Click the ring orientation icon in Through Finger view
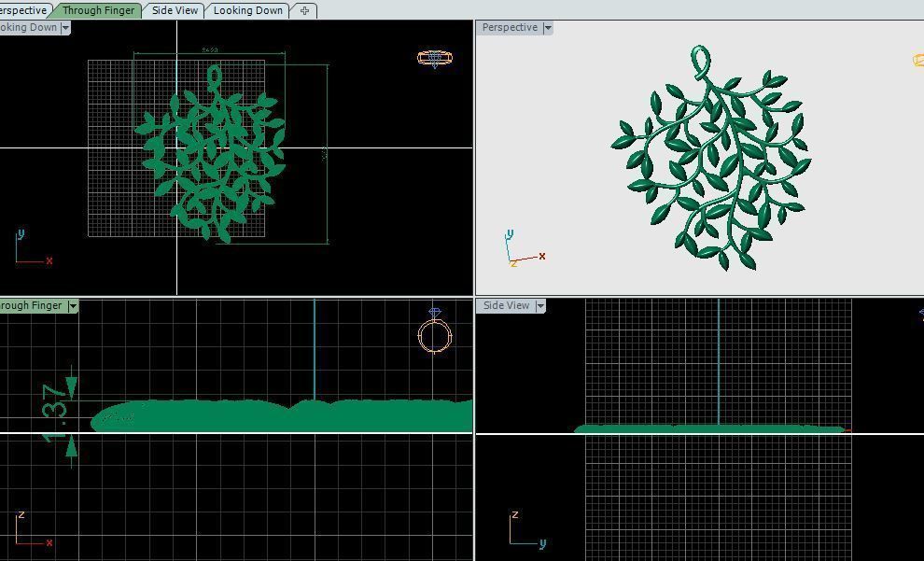This screenshot has height=561, width=924. (435, 330)
